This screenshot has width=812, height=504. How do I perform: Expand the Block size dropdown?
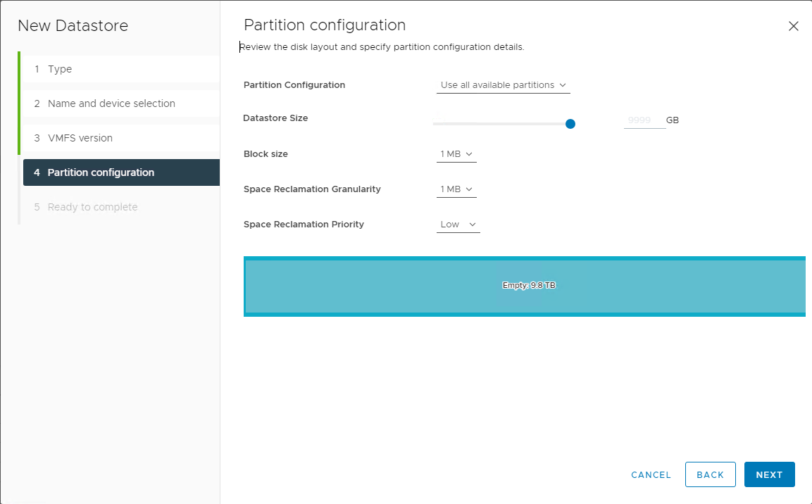tap(456, 154)
